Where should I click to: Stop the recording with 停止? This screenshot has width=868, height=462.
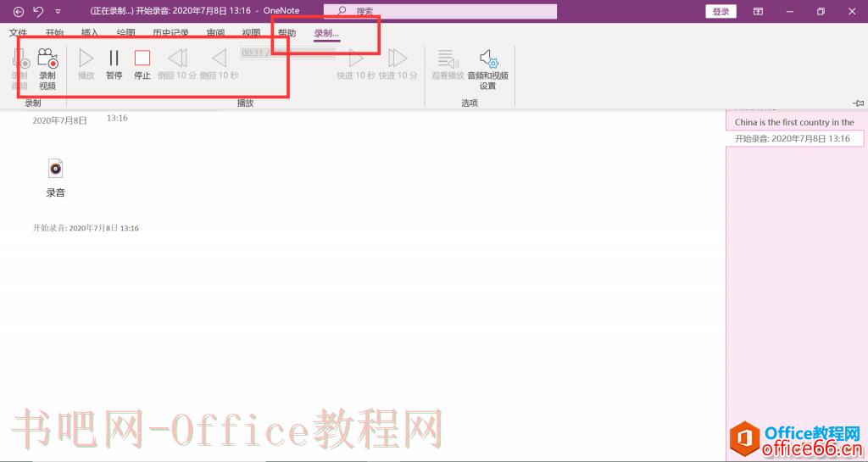tap(142, 64)
